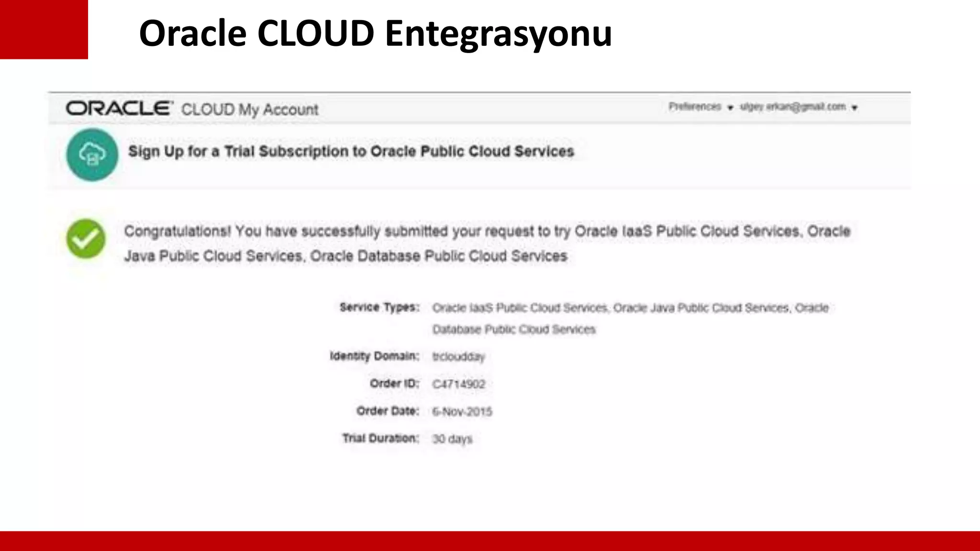This screenshot has width=980, height=551.
Task: Click the teal cloud service icon
Action: coord(92,154)
